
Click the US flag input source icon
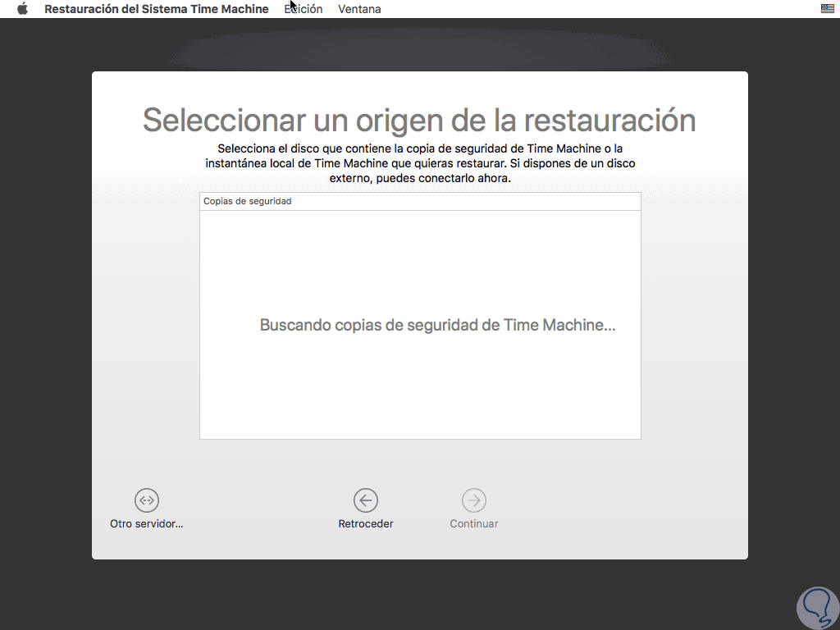click(827, 8)
